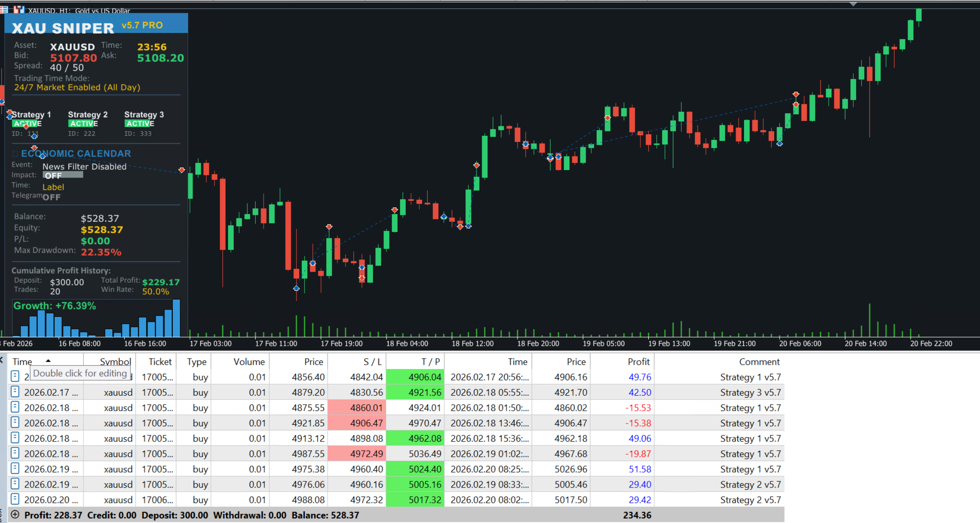Viewport: 980px width, 523px height.
Task: Sort history by the Profit column header
Action: pos(638,362)
